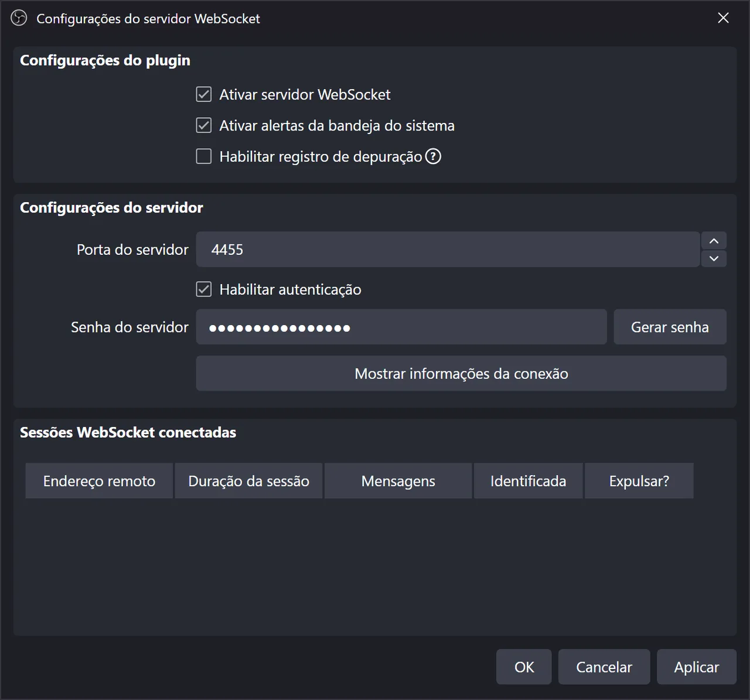Select the Identificada column header
The image size is (750, 700).
click(x=529, y=481)
